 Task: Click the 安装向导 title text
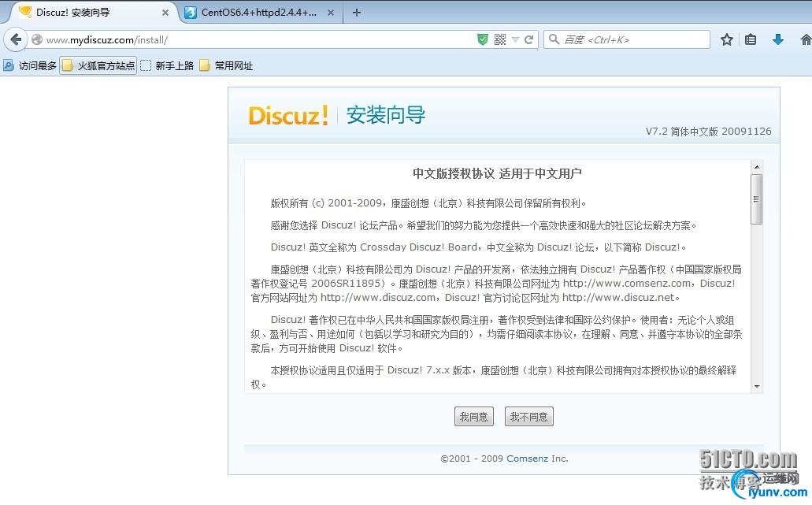click(x=386, y=115)
